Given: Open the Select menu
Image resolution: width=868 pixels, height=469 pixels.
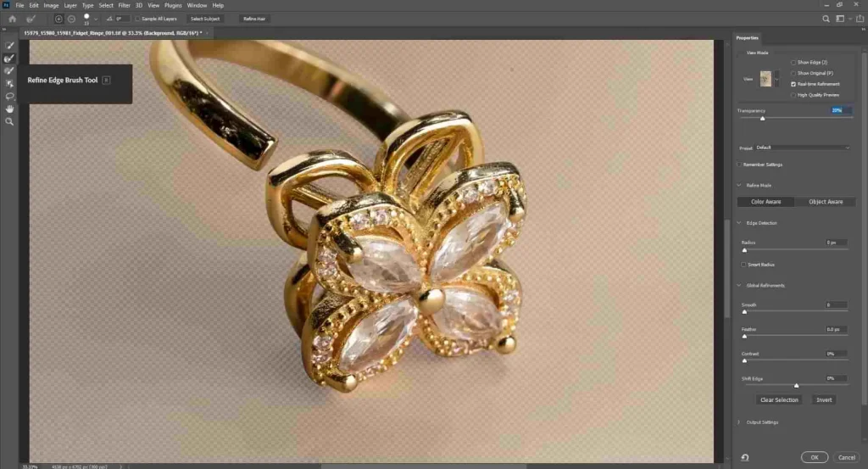Looking at the screenshot, I should point(106,6).
